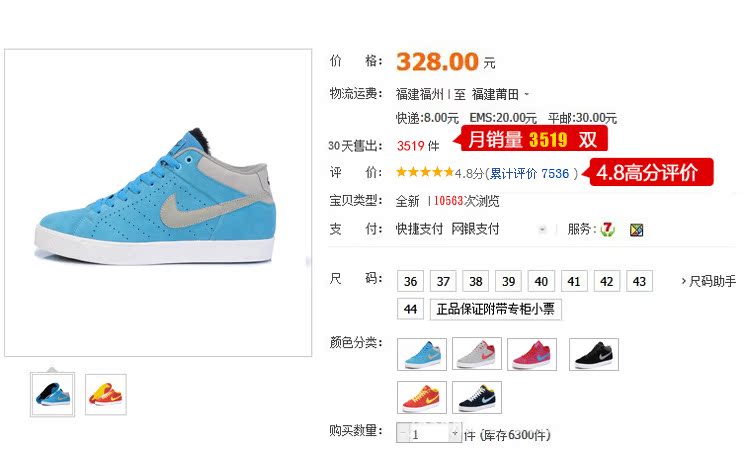Viewport: 750px width, 452px height.
Task: Show the red-yellow sneaker thumbnail image
Action: click(106, 395)
